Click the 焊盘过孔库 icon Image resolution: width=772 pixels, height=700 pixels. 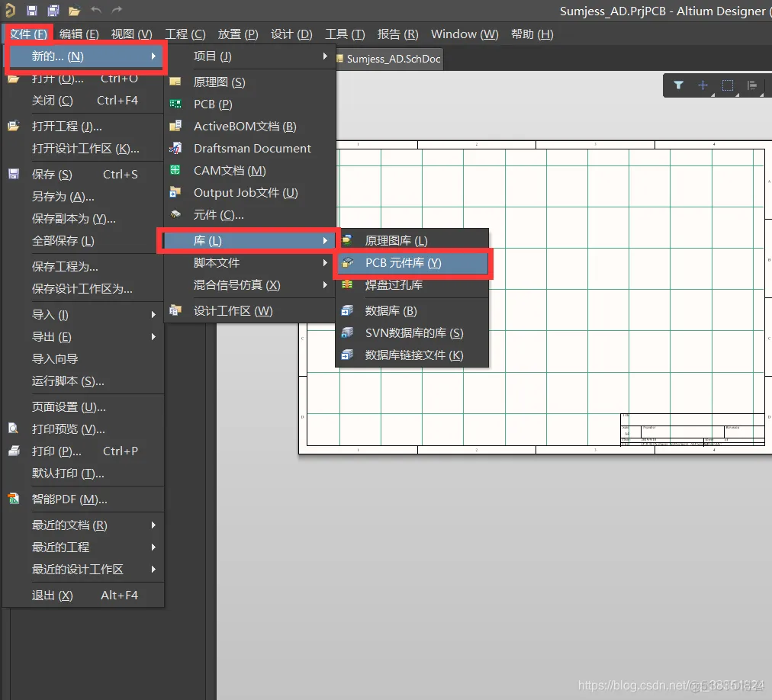coord(347,284)
